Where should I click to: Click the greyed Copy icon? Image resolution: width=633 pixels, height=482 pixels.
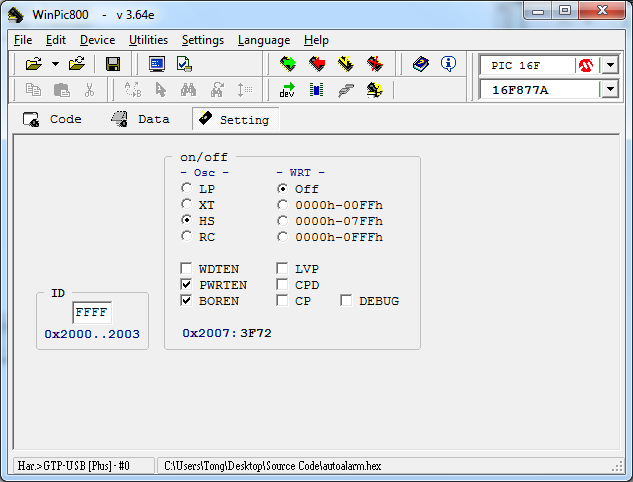click(33, 90)
